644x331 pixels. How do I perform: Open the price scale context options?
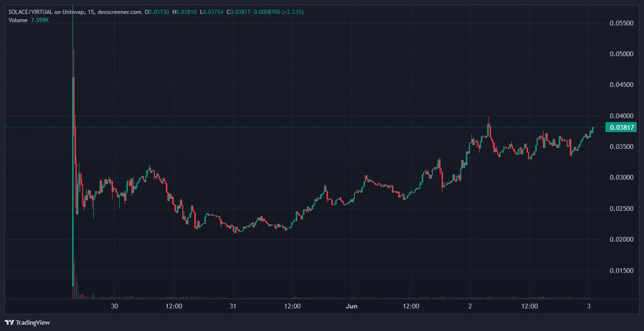[x=623, y=161]
